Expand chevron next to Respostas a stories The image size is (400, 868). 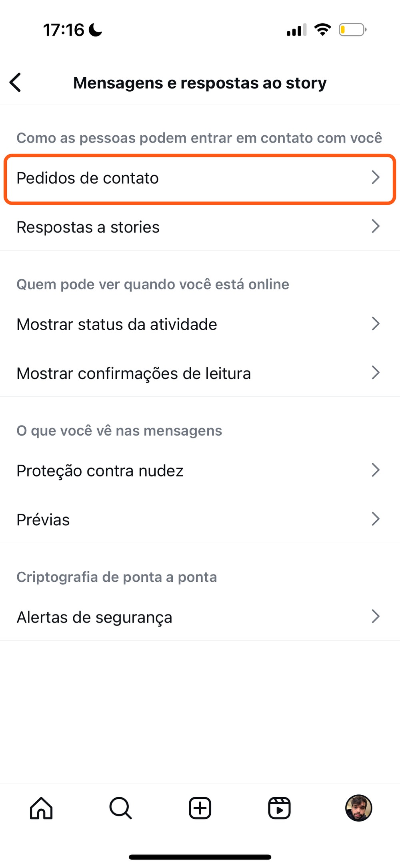pos(375,226)
